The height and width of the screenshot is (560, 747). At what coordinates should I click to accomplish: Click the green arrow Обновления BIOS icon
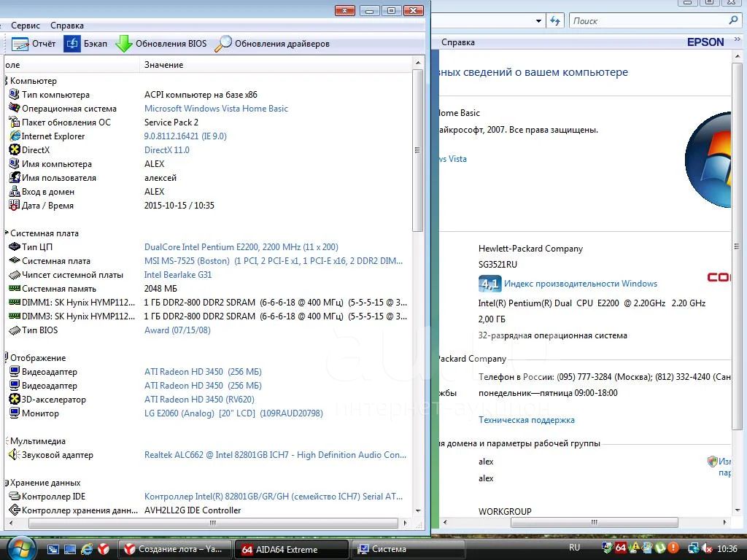[x=124, y=44]
